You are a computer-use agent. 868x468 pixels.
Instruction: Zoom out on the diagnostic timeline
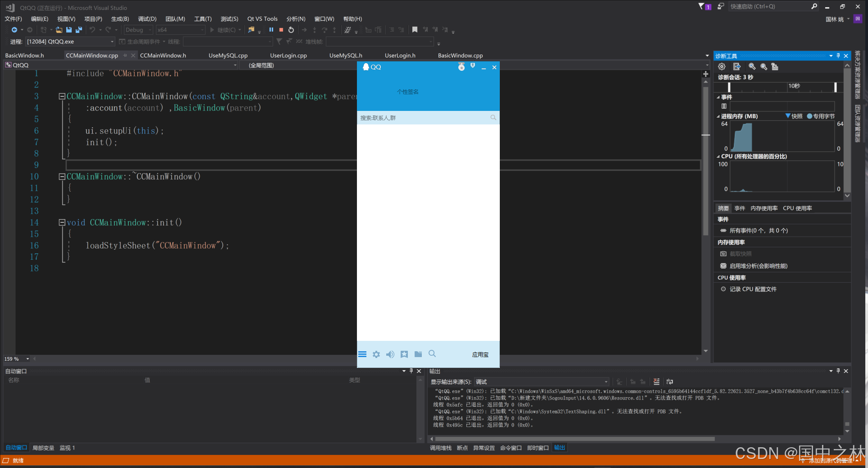763,67
